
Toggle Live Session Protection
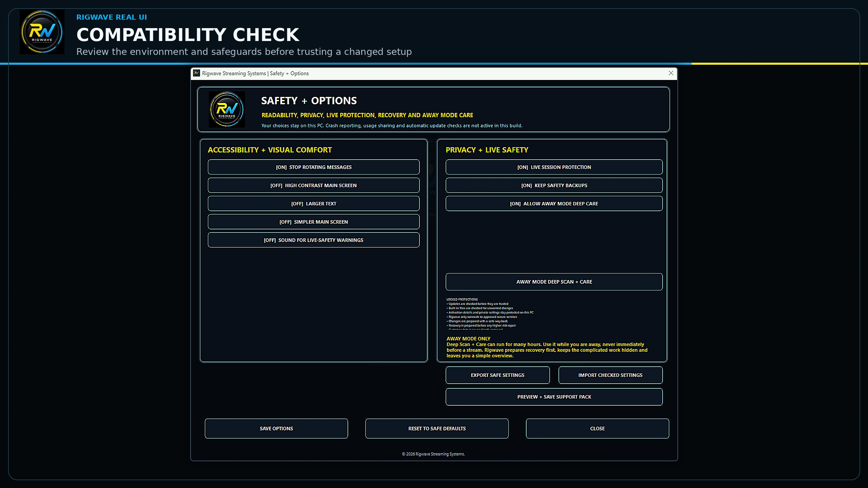click(x=554, y=167)
